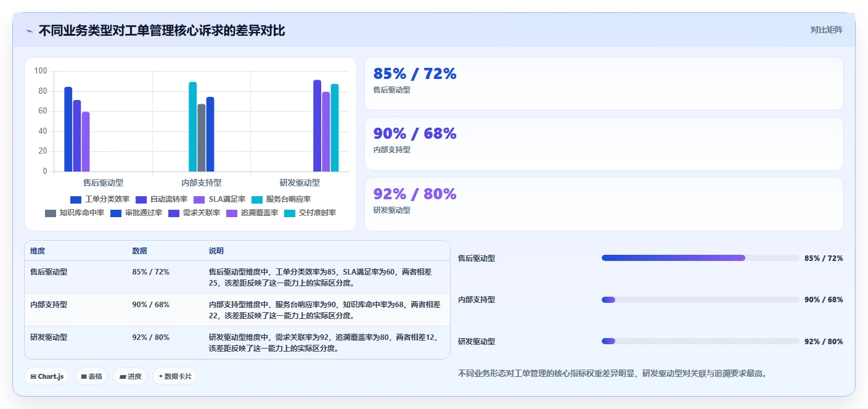
Task: Click the gray bar in 内部支持型 group
Action: 202,138
